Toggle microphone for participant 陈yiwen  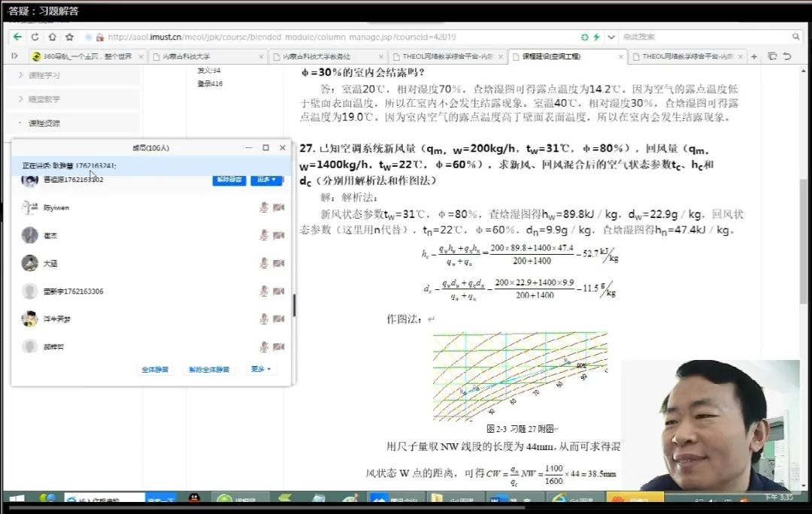pyautogui.click(x=264, y=208)
